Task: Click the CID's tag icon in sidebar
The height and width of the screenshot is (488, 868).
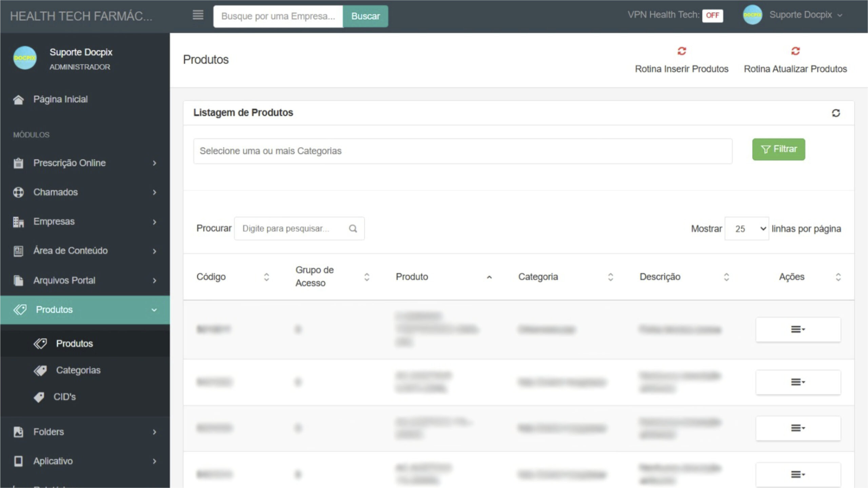Action: (39, 397)
